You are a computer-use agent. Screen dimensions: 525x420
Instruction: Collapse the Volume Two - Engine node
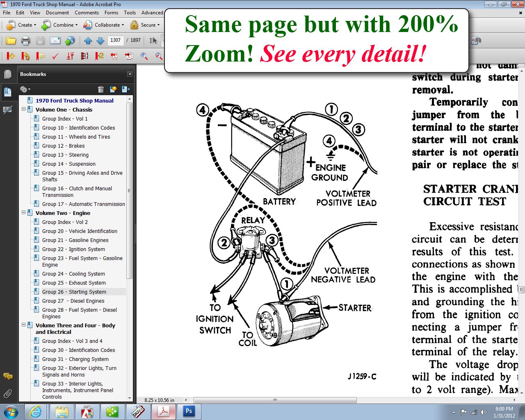[24, 213]
